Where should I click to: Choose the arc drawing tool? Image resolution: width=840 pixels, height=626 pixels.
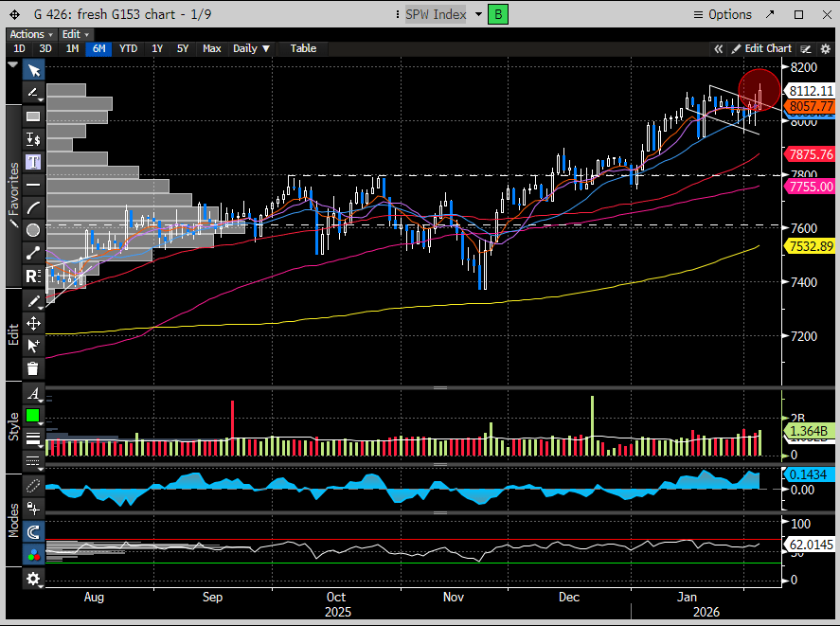click(x=33, y=207)
